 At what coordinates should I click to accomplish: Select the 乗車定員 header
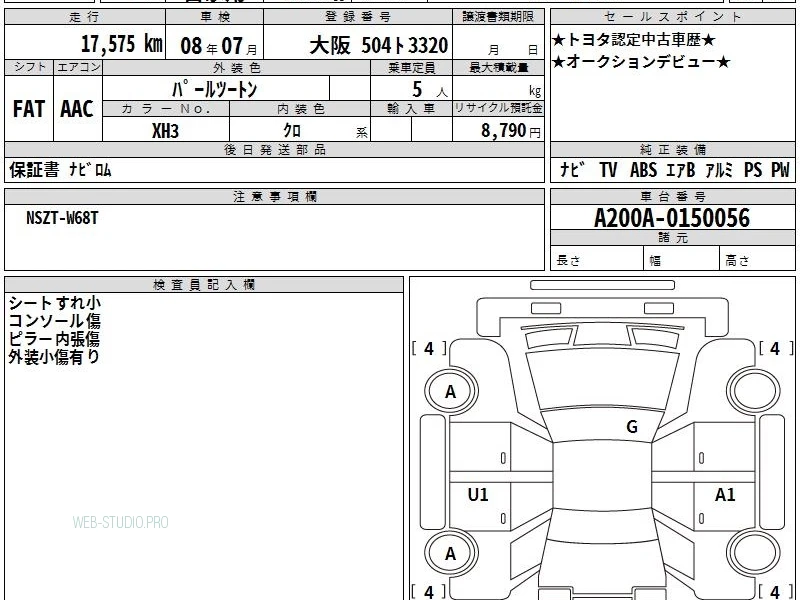point(411,68)
